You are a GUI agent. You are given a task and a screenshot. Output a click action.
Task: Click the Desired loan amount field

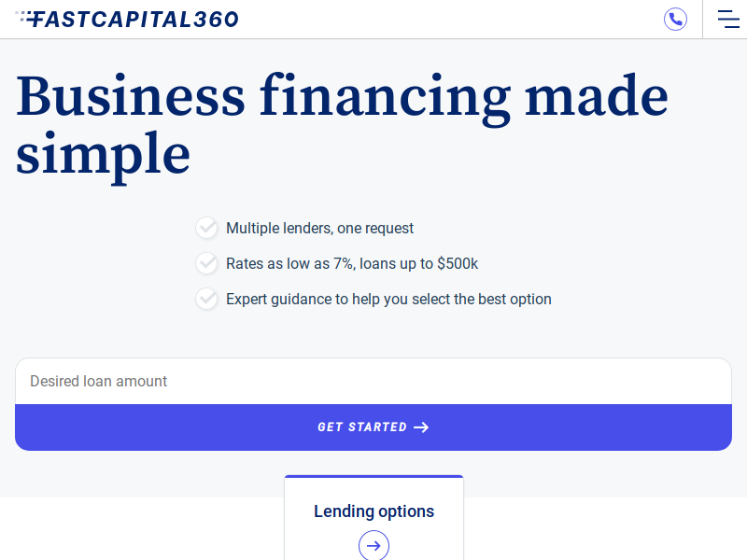373,381
